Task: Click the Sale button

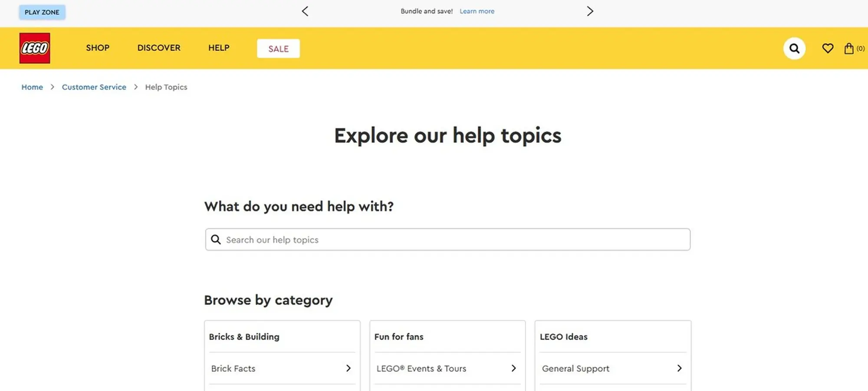Action: pyautogui.click(x=278, y=49)
